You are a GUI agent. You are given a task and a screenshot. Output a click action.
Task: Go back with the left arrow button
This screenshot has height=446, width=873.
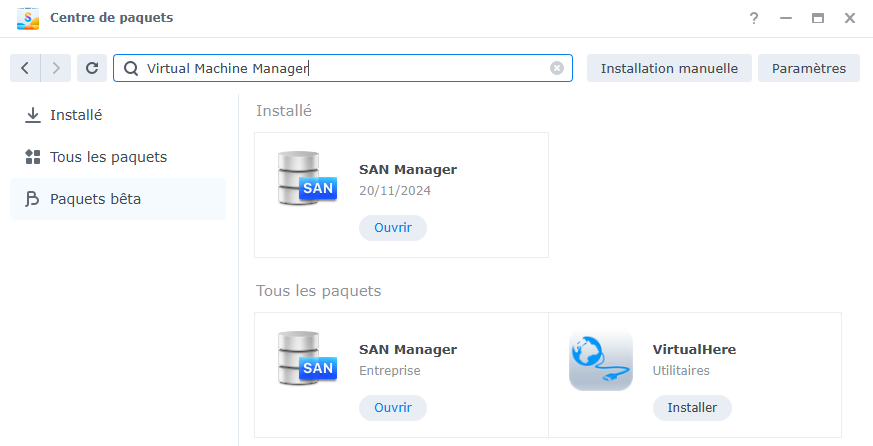(25, 68)
